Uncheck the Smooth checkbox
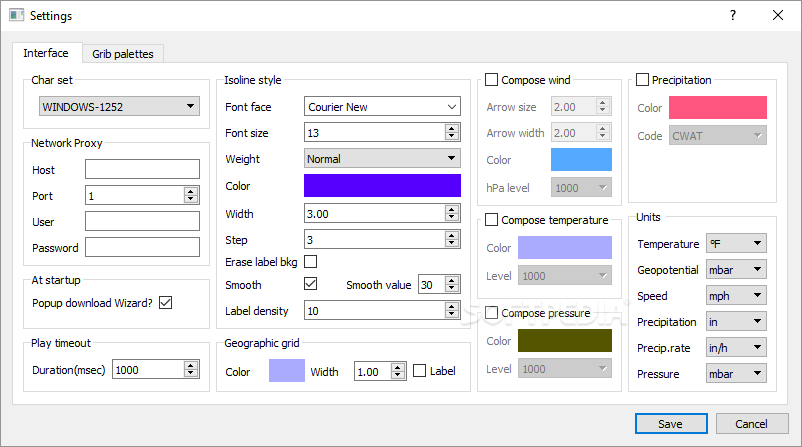This screenshot has width=802, height=447. [310, 283]
